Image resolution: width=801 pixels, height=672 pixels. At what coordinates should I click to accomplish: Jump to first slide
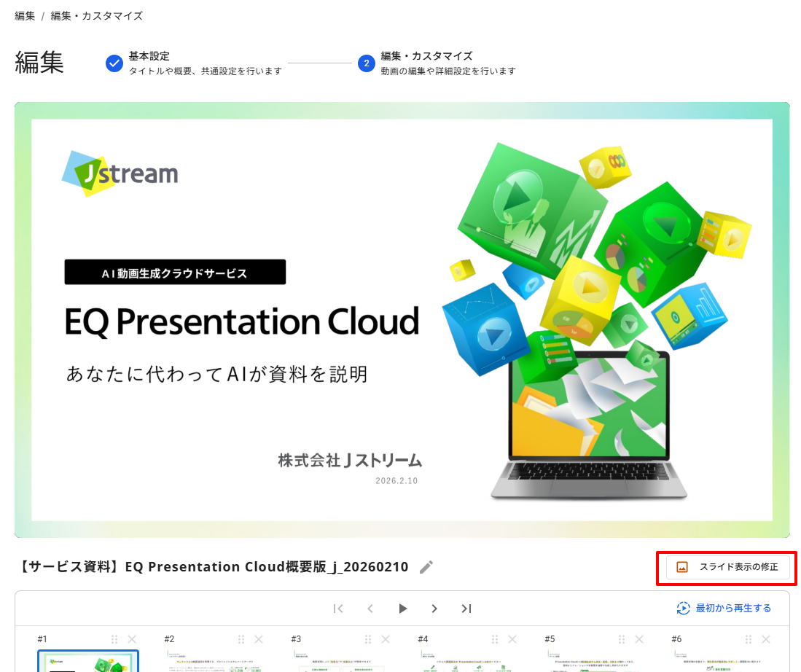coord(338,608)
